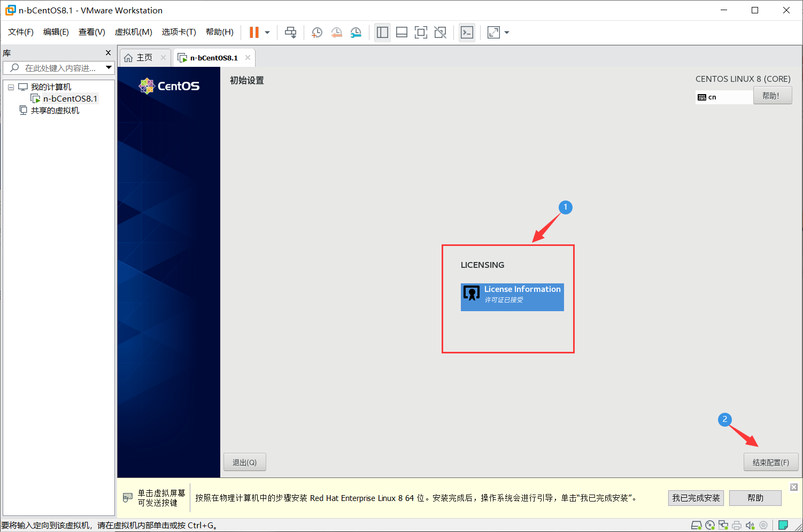
Task: Click the 我已完成安装 button
Action: [696, 498]
